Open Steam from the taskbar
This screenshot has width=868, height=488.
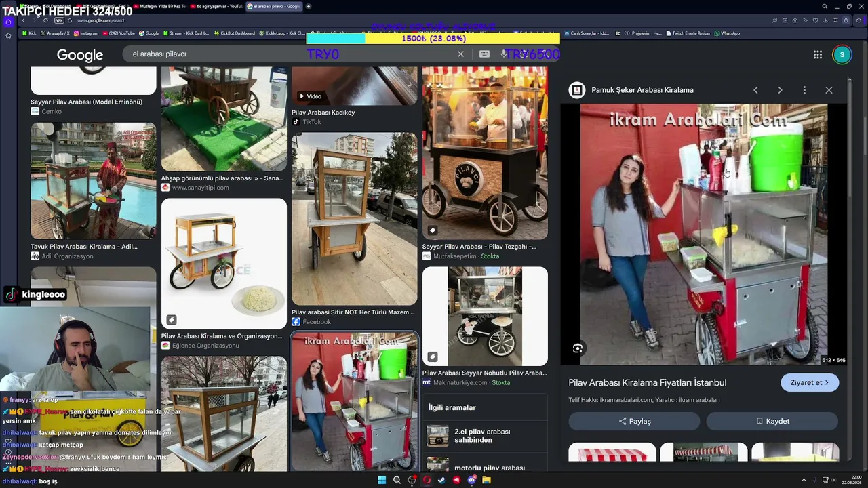(441, 481)
